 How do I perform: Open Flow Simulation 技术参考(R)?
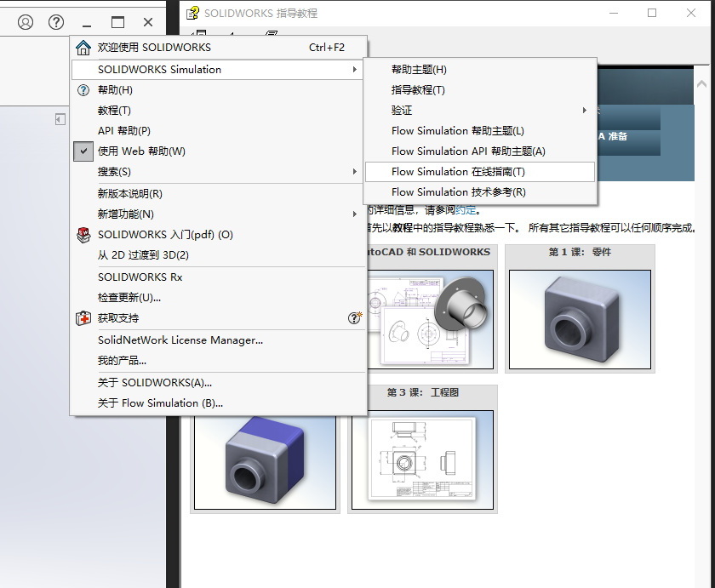point(480,192)
